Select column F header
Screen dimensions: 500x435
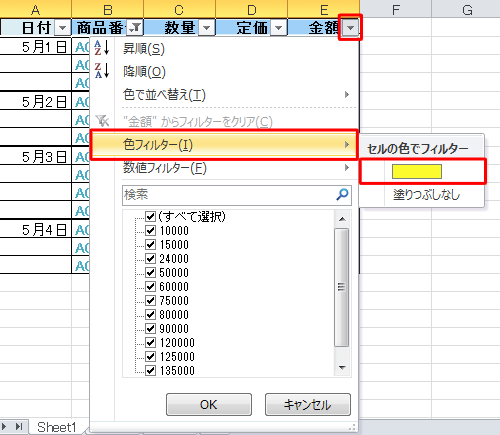396,9
